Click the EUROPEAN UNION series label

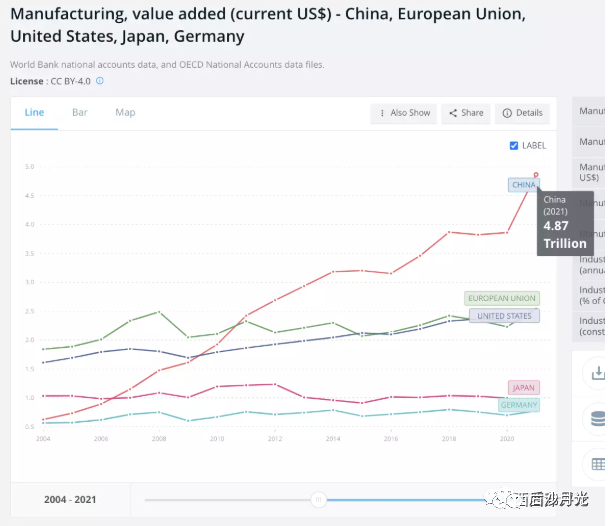[x=502, y=298]
